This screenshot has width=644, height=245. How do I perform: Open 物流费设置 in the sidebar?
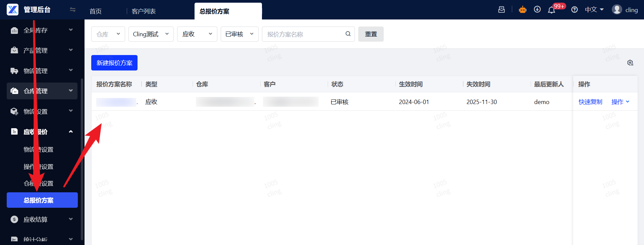point(38,150)
